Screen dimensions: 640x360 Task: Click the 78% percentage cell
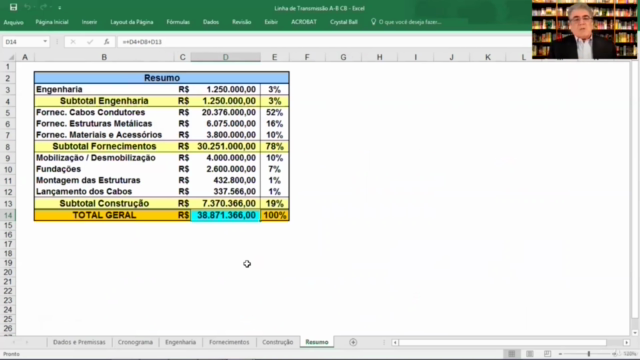click(x=274, y=147)
